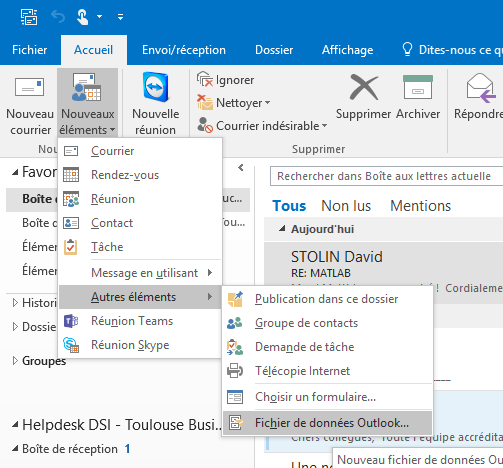This screenshot has width=503, height=468.
Task: Select Réunion Skype menu entry
Action: [x=140, y=345]
